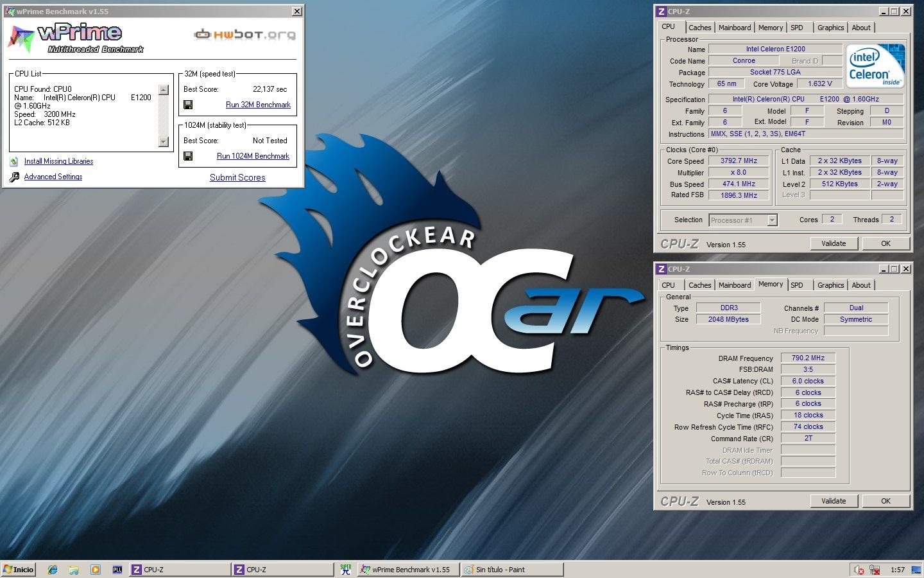Screen dimensions: 924x578
Task: Click the PLL tool quick launch icon
Action: point(117,570)
